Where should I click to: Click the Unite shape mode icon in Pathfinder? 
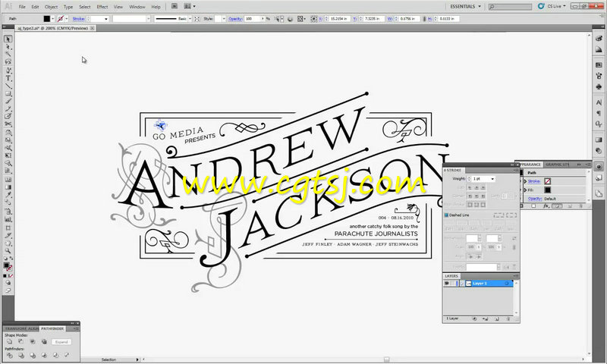click(x=10, y=342)
